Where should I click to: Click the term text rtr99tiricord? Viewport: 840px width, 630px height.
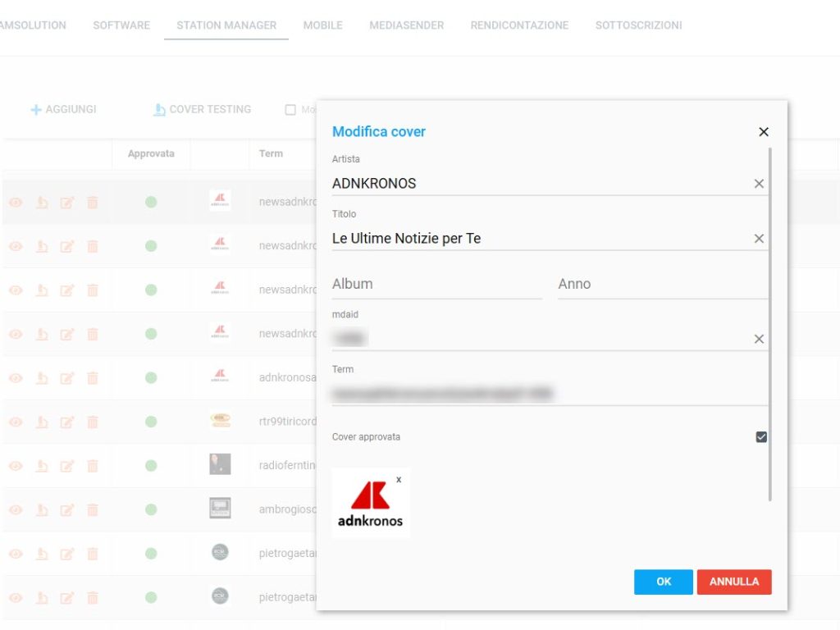(x=288, y=422)
